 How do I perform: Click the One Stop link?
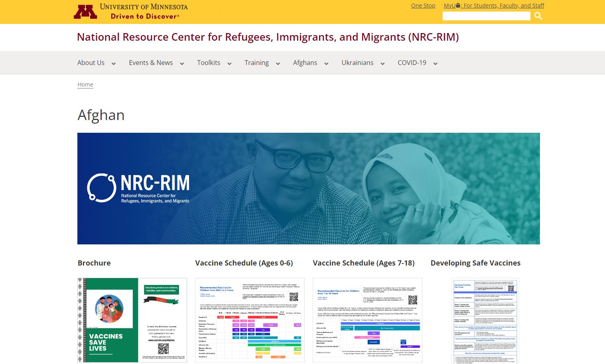point(423,6)
